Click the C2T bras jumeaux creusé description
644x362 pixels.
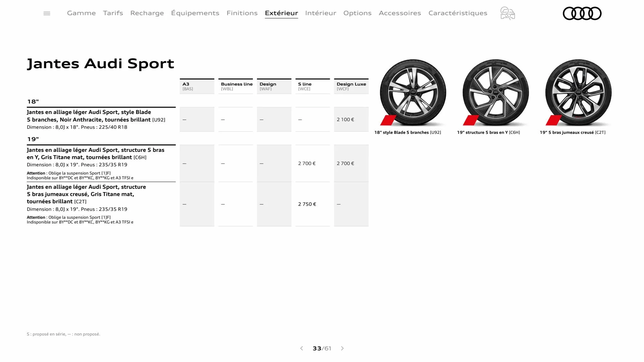[x=86, y=194]
